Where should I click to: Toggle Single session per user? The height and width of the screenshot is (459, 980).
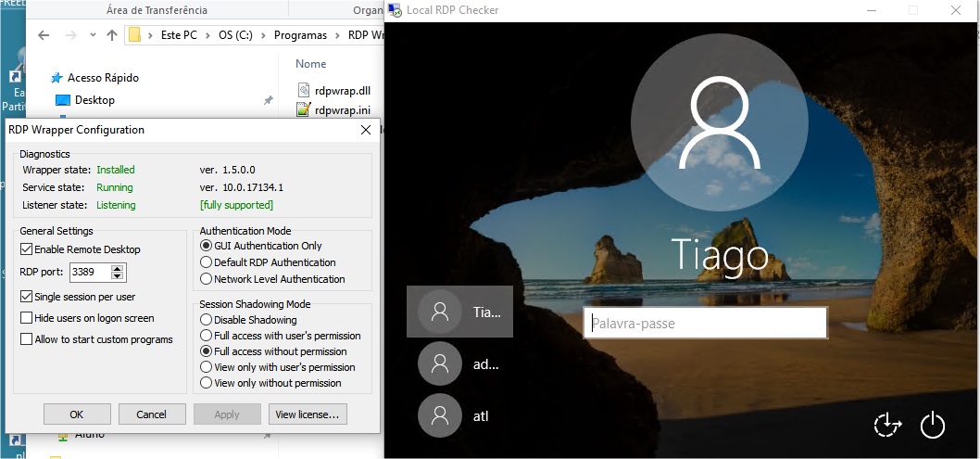coord(26,297)
